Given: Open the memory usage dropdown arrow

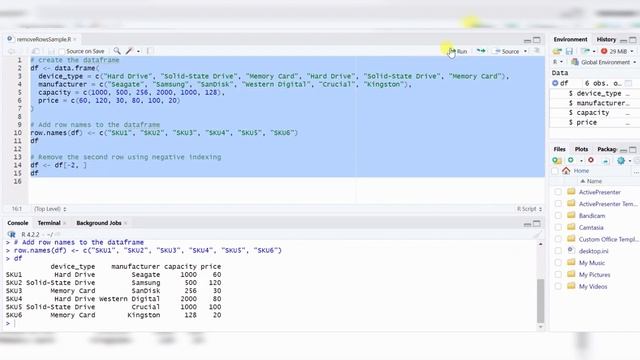Looking at the screenshot, I should tap(632, 51).
